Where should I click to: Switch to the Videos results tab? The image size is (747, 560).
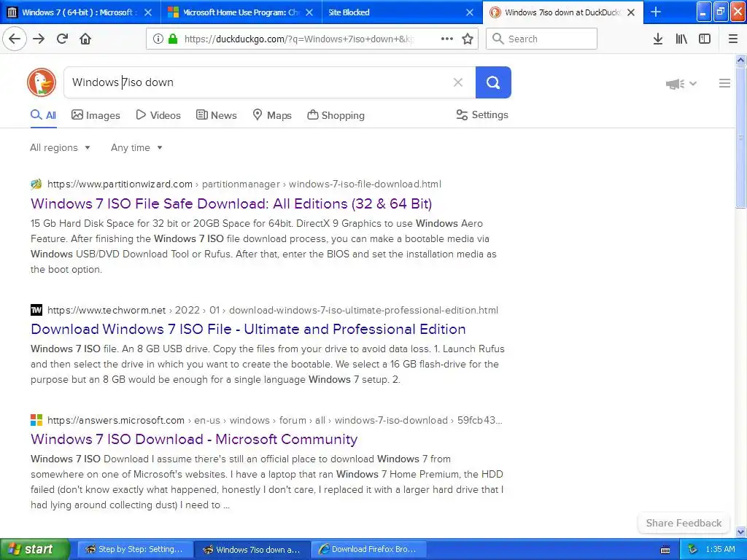point(158,115)
